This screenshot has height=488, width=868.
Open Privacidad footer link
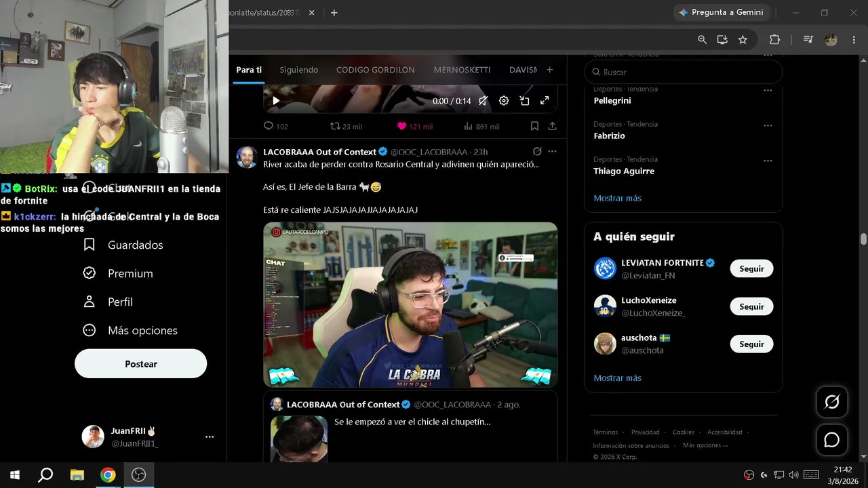tap(645, 432)
